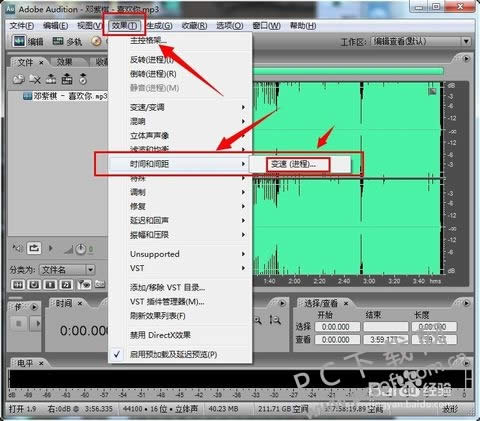Click the import file icon in Files panel
Image resolution: width=480 pixels, height=421 pixels.
[x=19, y=79]
